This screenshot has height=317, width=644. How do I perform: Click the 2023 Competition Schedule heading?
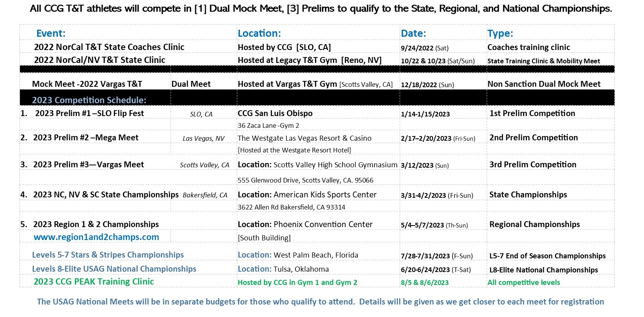[x=89, y=100]
